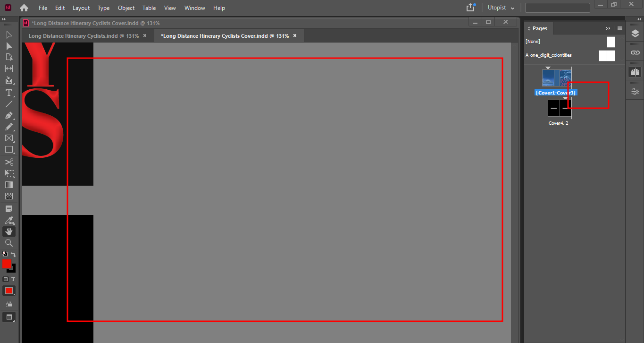Viewport: 644px width, 343px height.
Task: Open the Links panel from the right dock
Action: point(635,52)
